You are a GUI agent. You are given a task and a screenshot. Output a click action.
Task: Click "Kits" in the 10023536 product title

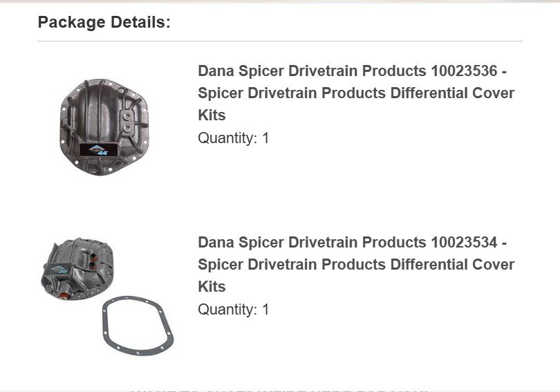point(212,115)
